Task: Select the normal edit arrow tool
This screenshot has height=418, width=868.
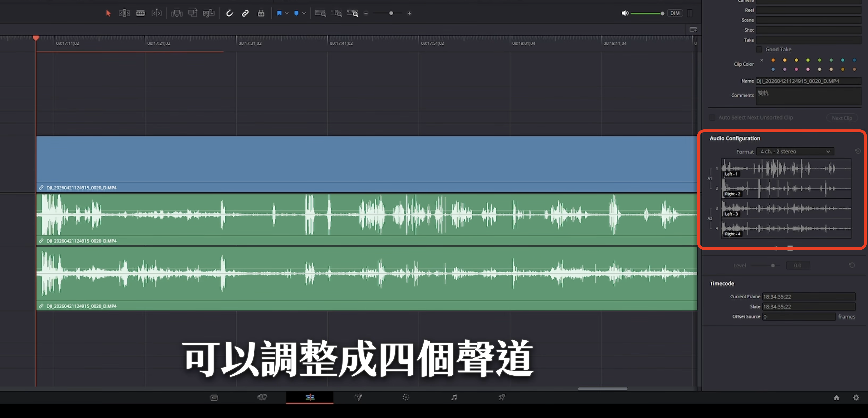Action: coord(108,13)
